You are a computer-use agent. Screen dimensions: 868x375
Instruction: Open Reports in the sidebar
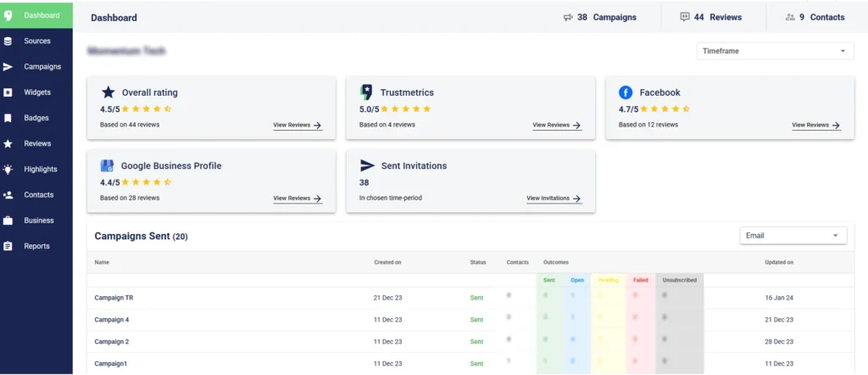pyautogui.click(x=36, y=246)
